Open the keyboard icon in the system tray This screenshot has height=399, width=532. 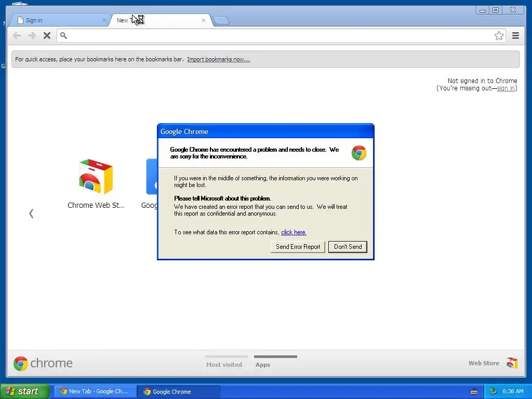[x=474, y=392]
